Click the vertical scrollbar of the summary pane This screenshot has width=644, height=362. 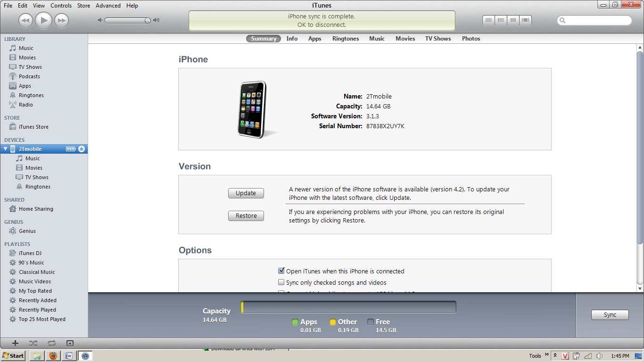coord(640,147)
